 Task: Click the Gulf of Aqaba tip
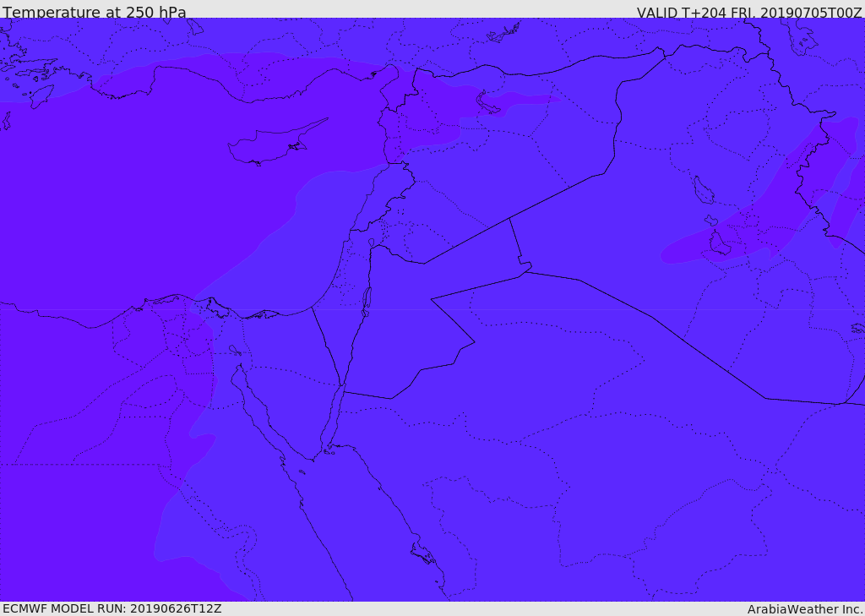342,386
